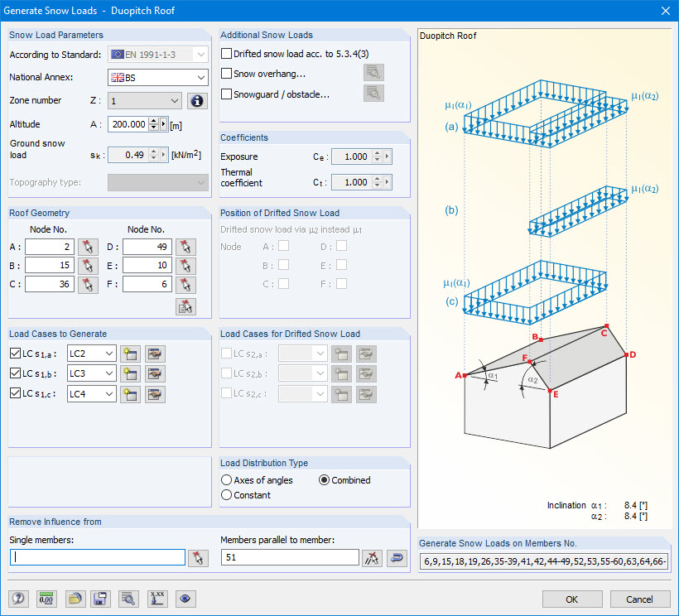
Task: Edit load case LC2 with the edit icon
Action: pos(153,353)
